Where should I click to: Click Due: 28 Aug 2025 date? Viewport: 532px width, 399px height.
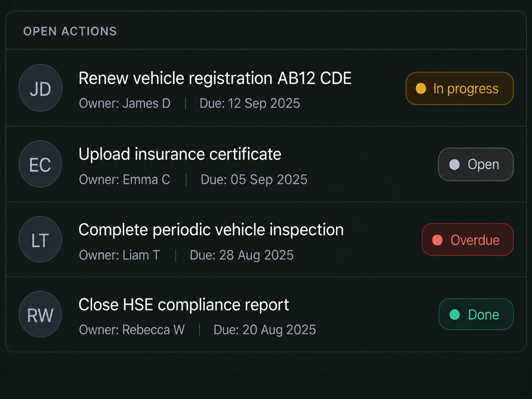242,255
